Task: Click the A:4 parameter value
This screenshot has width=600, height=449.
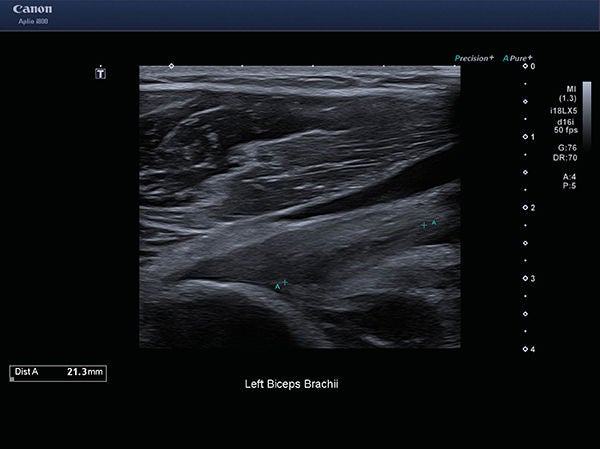Action: point(569,177)
